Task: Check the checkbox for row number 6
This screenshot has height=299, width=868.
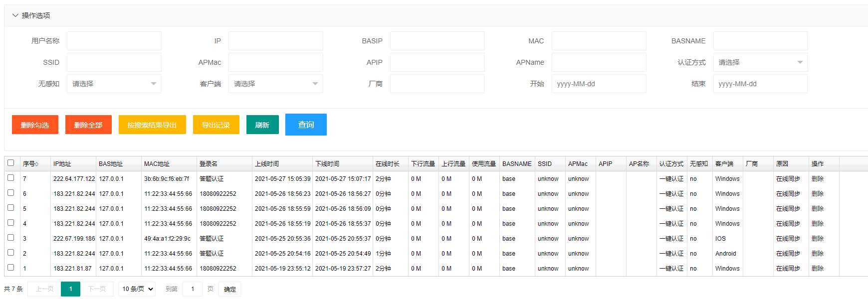Action: [10, 193]
